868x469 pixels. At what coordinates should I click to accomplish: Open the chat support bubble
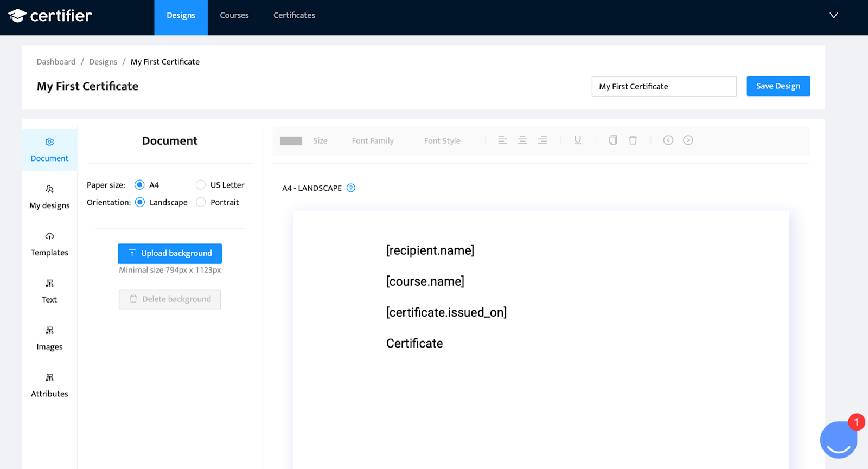point(839,440)
